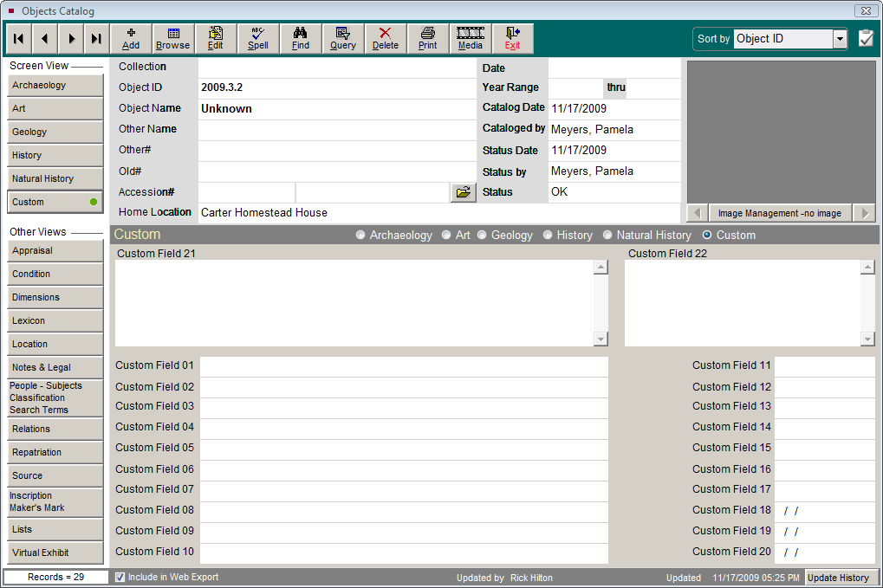The image size is (883, 588).
Task: Open the Sort by dropdown
Action: (x=838, y=38)
